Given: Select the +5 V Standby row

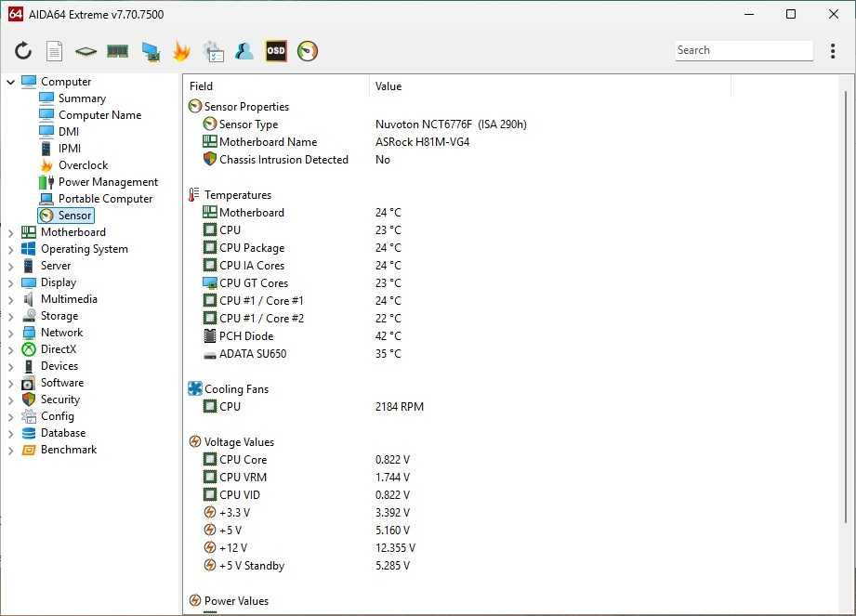Looking at the screenshot, I should (x=307, y=565).
